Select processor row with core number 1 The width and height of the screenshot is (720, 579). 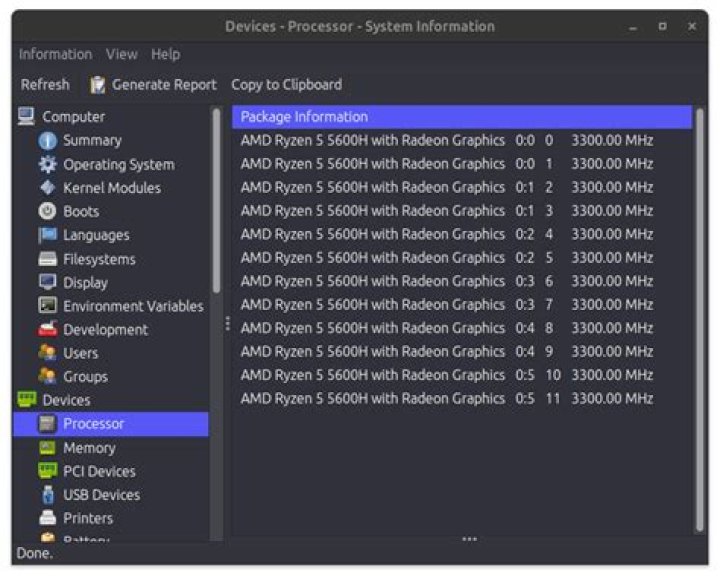point(461,163)
